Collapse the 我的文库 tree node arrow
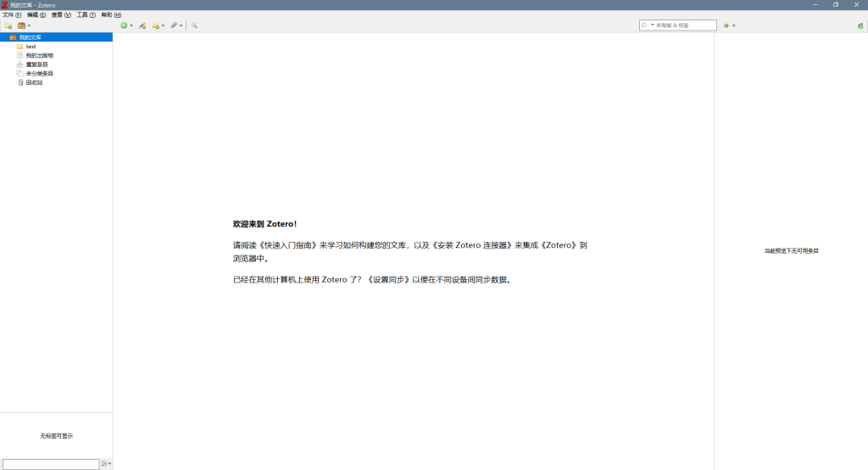This screenshot has width=868, height=470. click(x=5, y=37)
